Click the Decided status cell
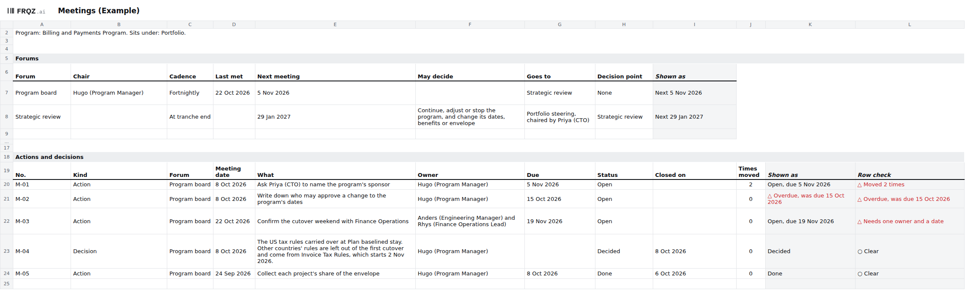 coord(624,251)
